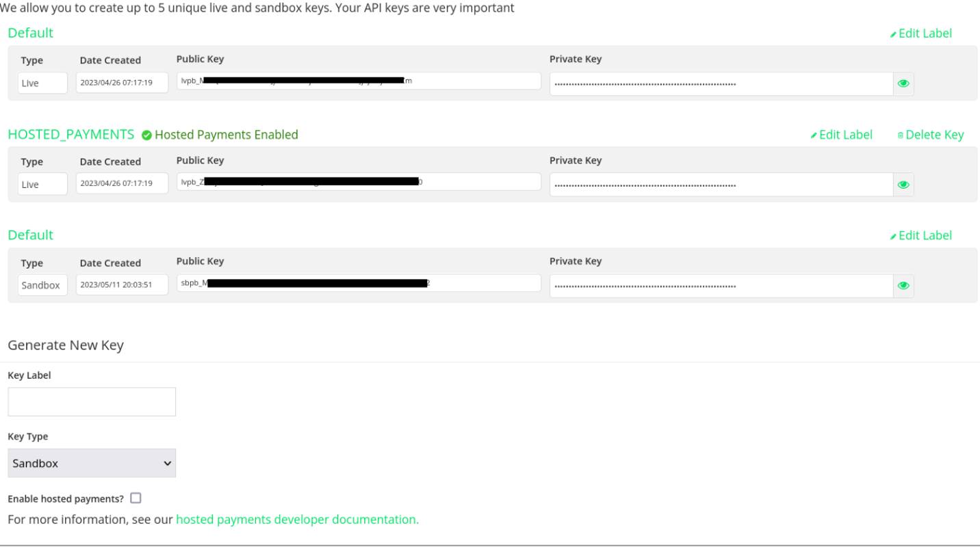Click the pencil icon in the HOSTED_PAYMENTS row
The height and width of the screenshot is (547, 980).
[814, 135]
